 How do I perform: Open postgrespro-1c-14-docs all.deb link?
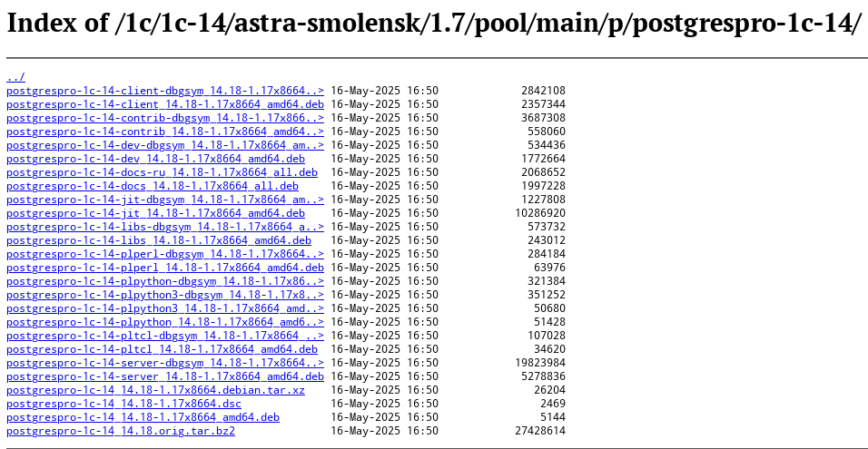(x=153, y=186)
